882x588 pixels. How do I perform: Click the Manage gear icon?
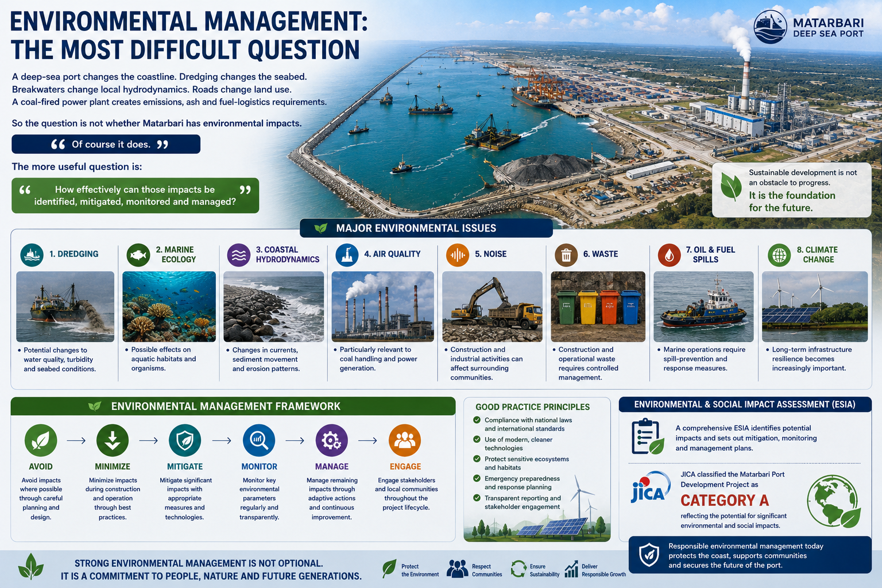pos(332,440)
